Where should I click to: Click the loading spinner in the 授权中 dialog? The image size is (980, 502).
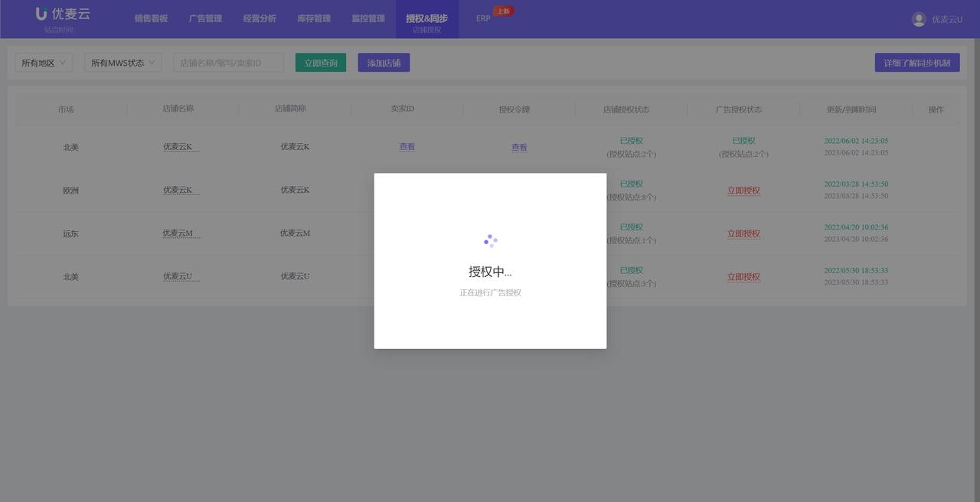click(x=490, y=240)
